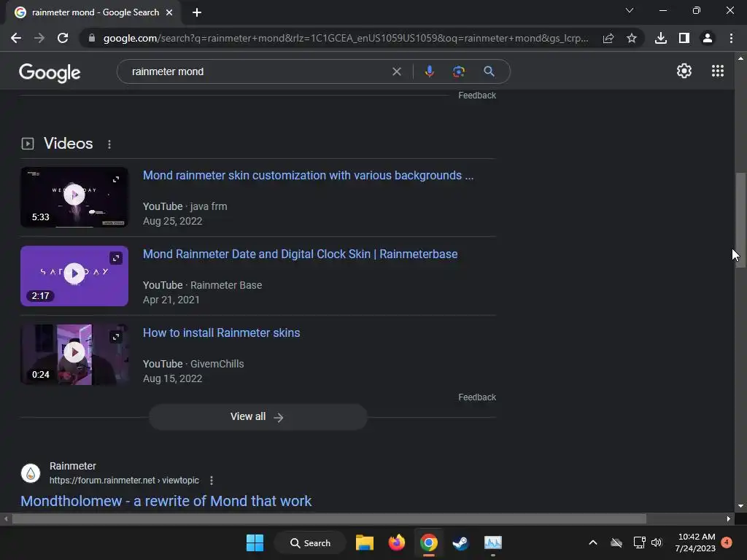Viewport: 747px width, 560px height.
Task: Open Videos section three-dot options
Action: coord(109,144)
